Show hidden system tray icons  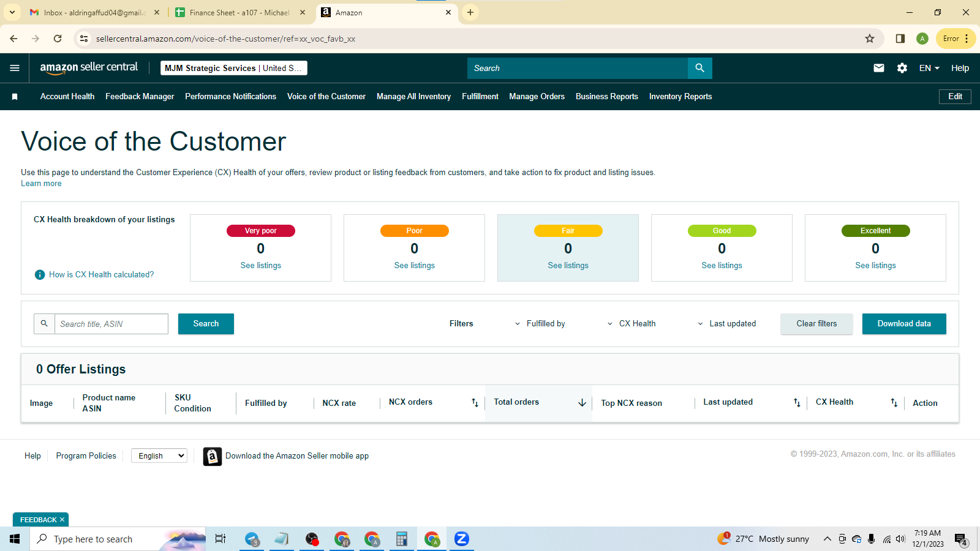pyautogui.click(x=827, y=539)
